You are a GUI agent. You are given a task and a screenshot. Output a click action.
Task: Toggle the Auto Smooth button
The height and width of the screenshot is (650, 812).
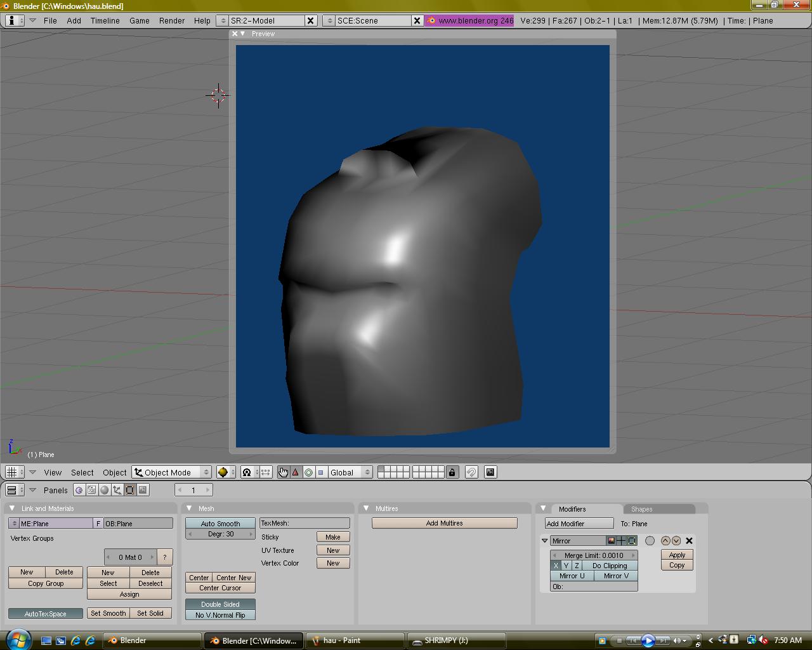click(220, 524)
